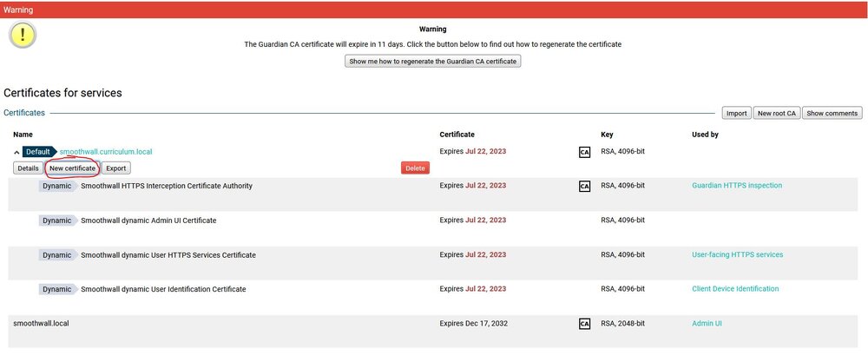
Task: Open Details for the default certificate
Action: click(28, 168)
